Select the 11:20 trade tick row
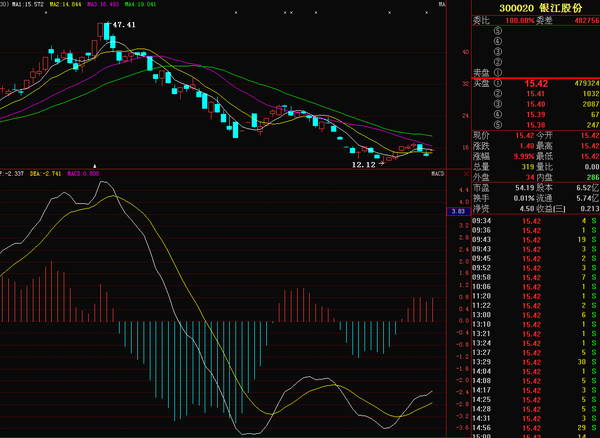 coord(536,296)
